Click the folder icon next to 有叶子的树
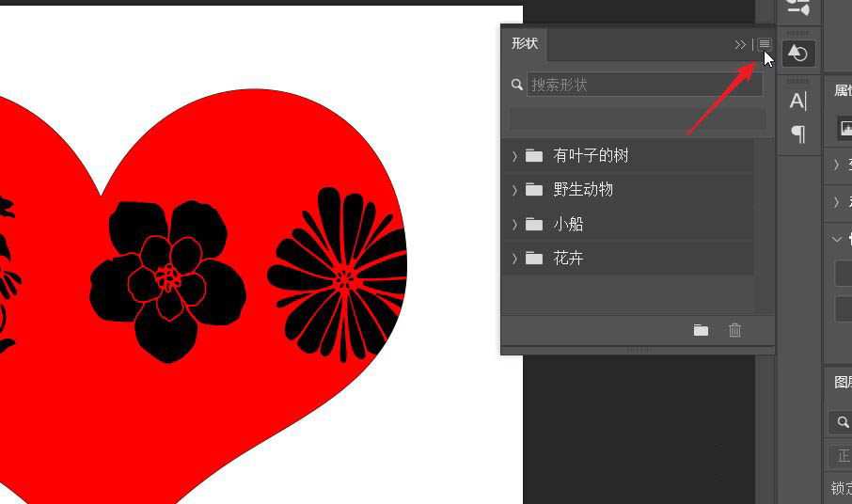 pyautogui.click(x=533, y=156)
